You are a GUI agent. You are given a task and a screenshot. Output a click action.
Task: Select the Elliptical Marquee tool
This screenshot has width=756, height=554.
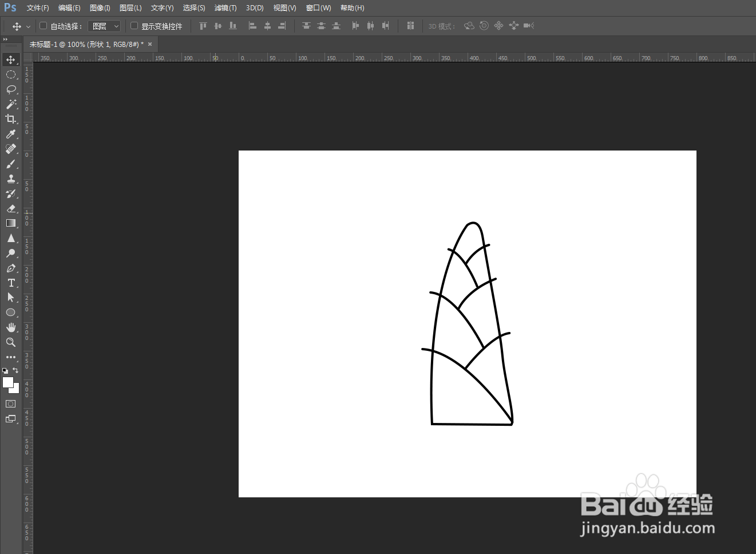tap(11, 75)
